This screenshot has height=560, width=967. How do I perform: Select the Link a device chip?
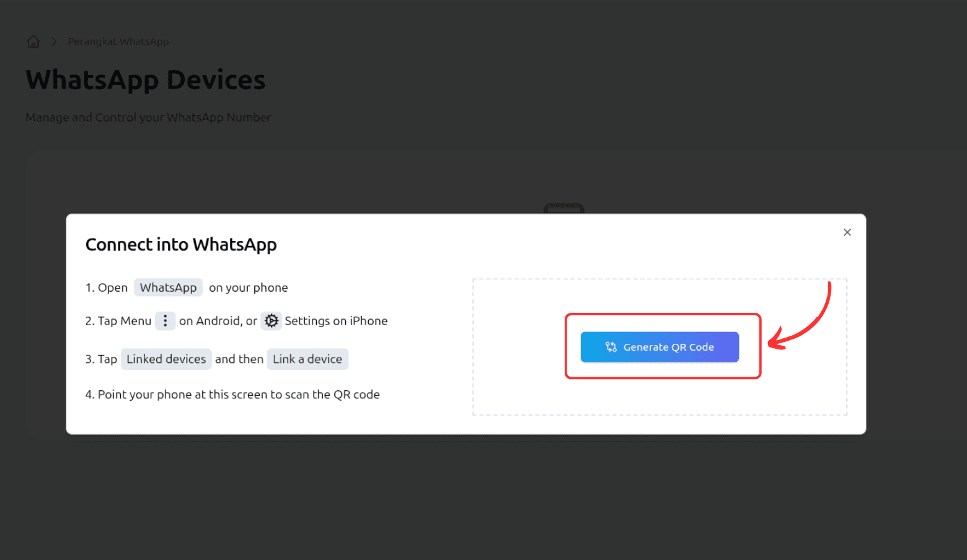(x=307, y=359)
